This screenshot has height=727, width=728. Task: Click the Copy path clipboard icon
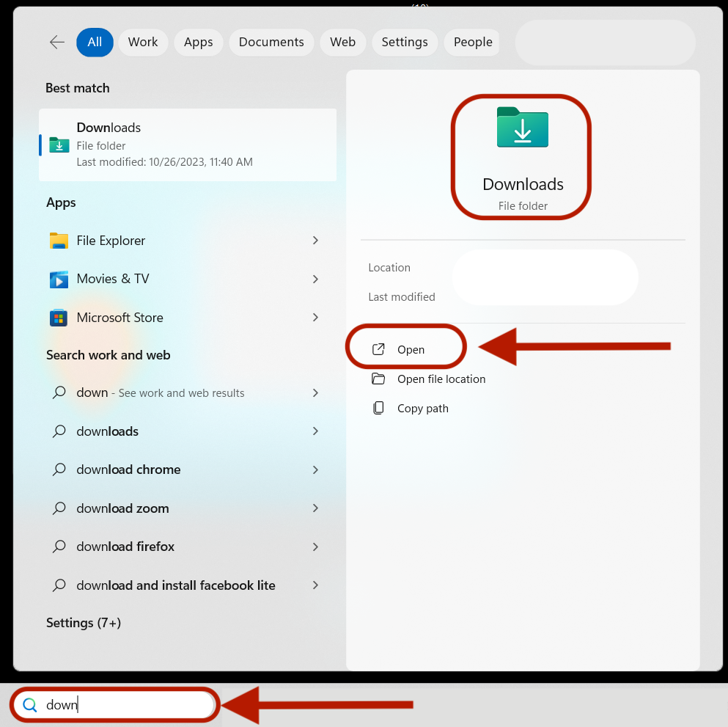coord(378,408)
